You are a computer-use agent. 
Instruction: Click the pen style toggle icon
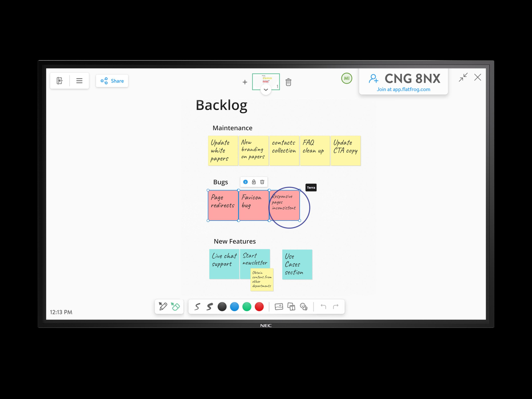[x=197, y=307]
